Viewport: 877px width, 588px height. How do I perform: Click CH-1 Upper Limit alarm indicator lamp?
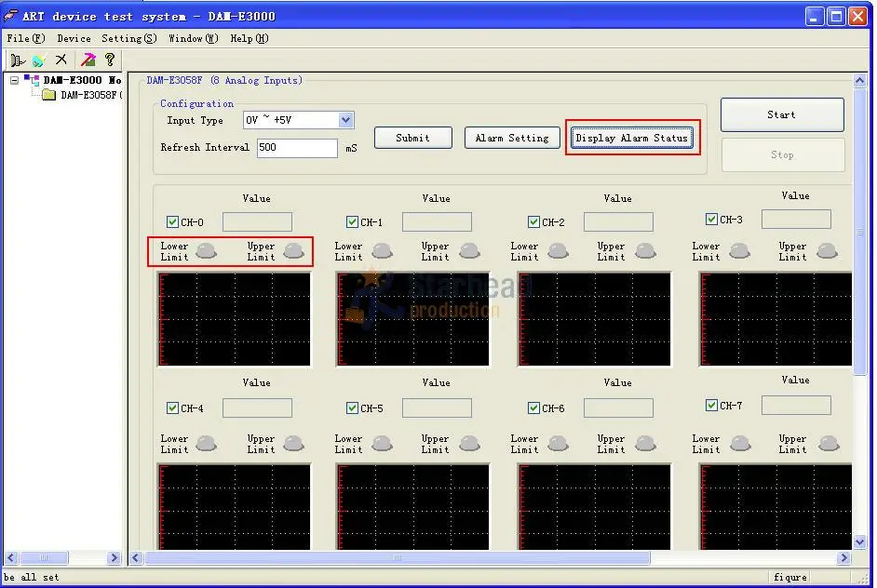470,250
